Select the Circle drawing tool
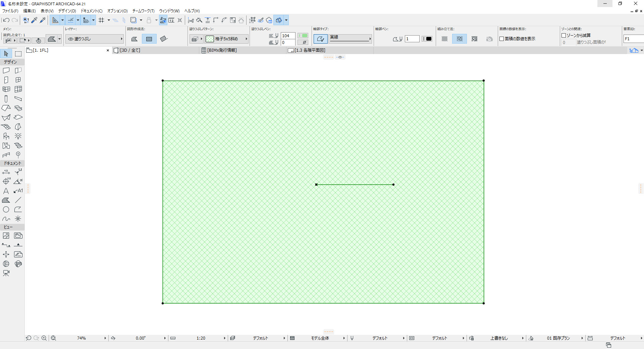Image resolution: width=644 pixels, height=349 pixels. (x=6, y=209)
